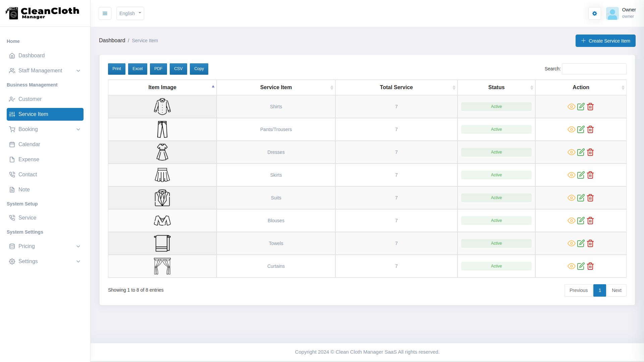Open the English language dropdown

pyautogui.click(x=130, y=13)
